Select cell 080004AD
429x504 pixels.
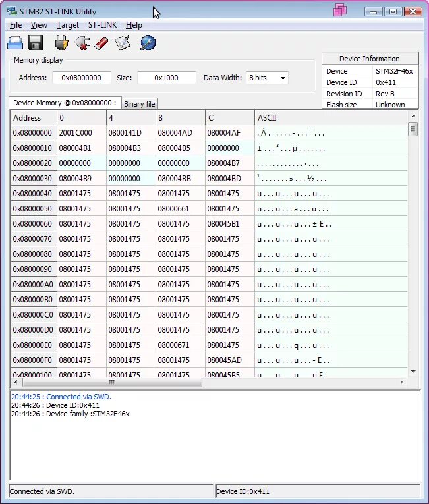181,132
